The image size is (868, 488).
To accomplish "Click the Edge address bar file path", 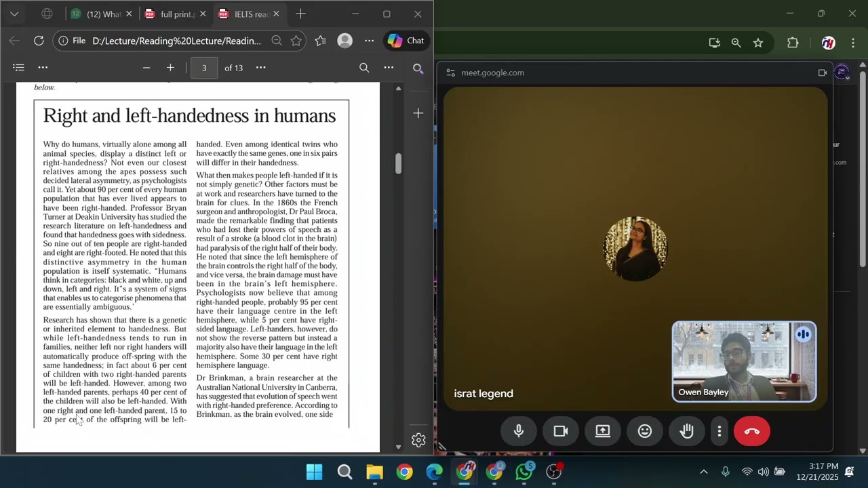I will [176, 41].
